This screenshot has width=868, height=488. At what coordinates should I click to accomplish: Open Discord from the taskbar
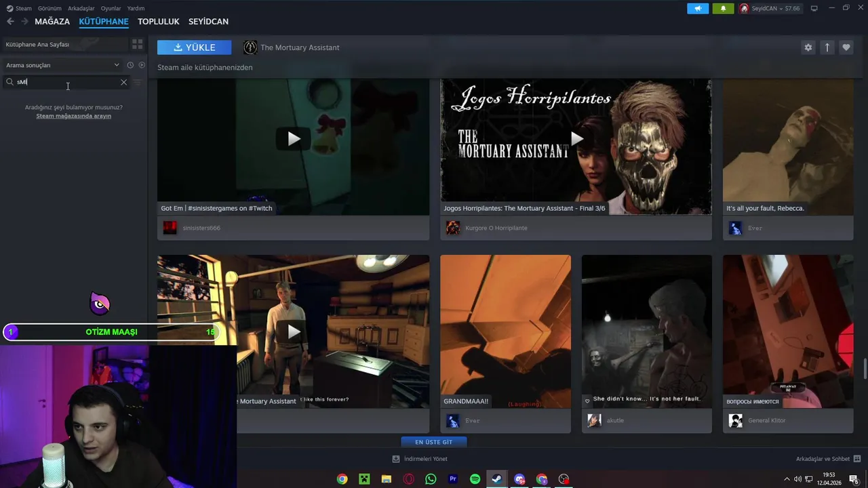(x=519, y=479)
